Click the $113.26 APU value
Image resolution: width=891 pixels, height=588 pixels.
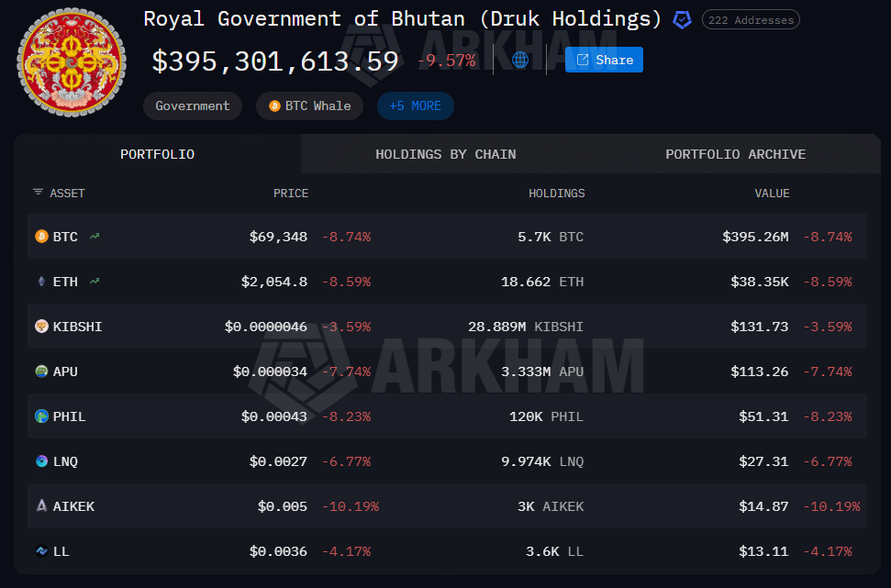pos(760,372)
